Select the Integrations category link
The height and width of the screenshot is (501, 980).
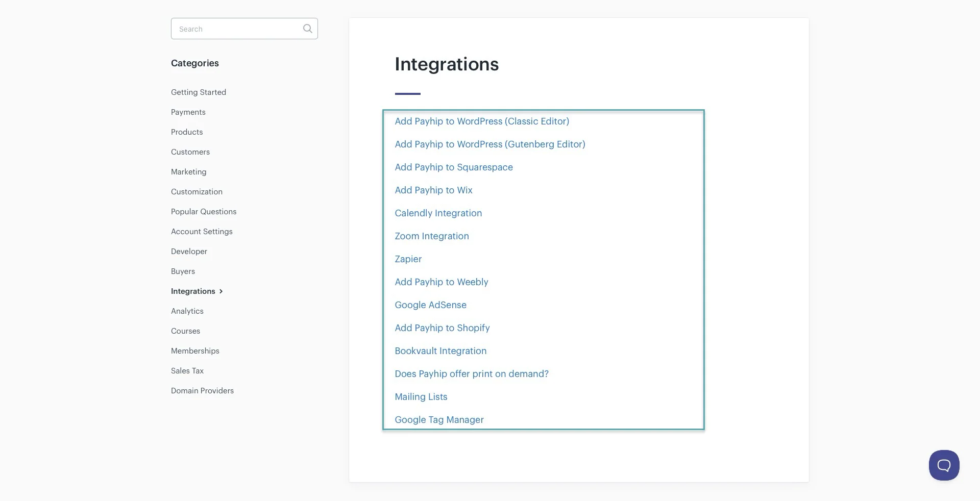click(193, 291)
